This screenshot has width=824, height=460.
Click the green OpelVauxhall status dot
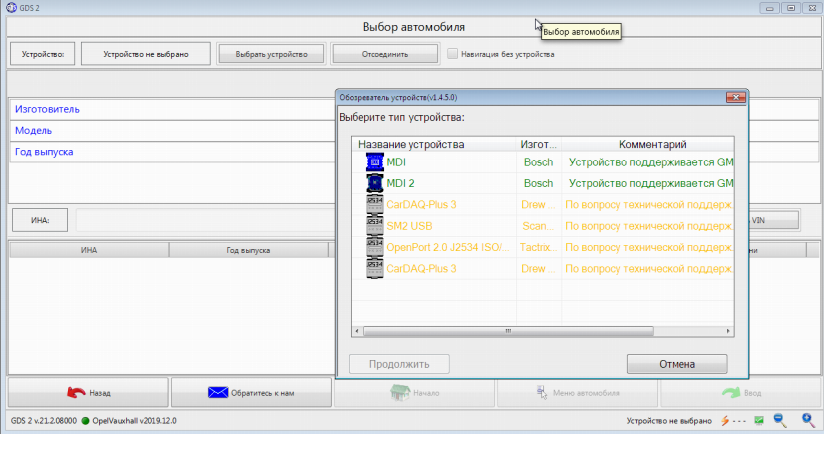(x=85, y=421)
